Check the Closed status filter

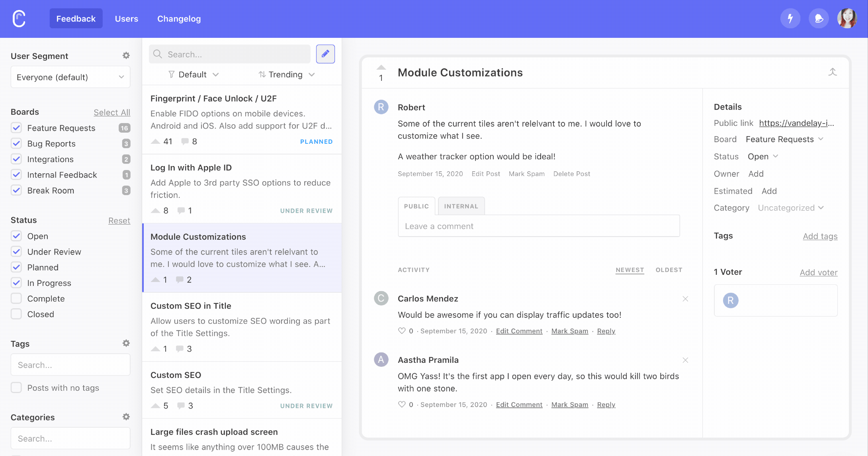16,314
